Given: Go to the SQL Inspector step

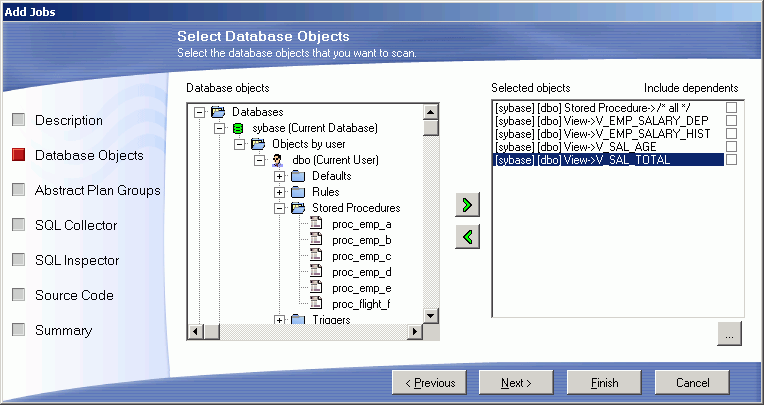Looking at the screenshot, I should 77,260.
